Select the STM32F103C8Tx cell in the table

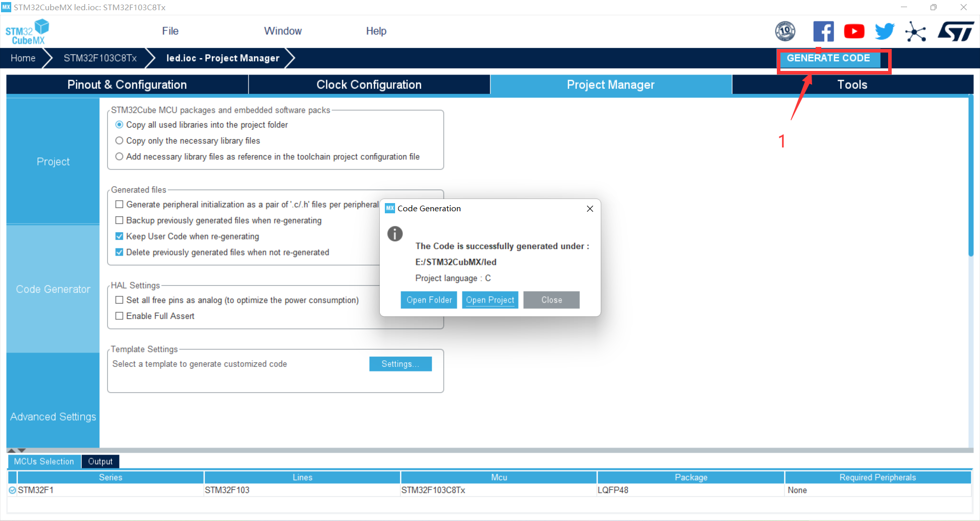click(499, 490)
